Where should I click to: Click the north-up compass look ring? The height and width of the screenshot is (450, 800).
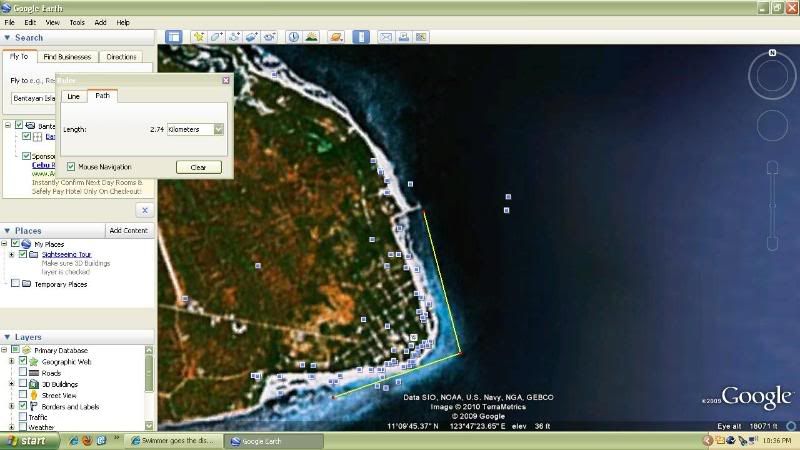coord(772,75)
